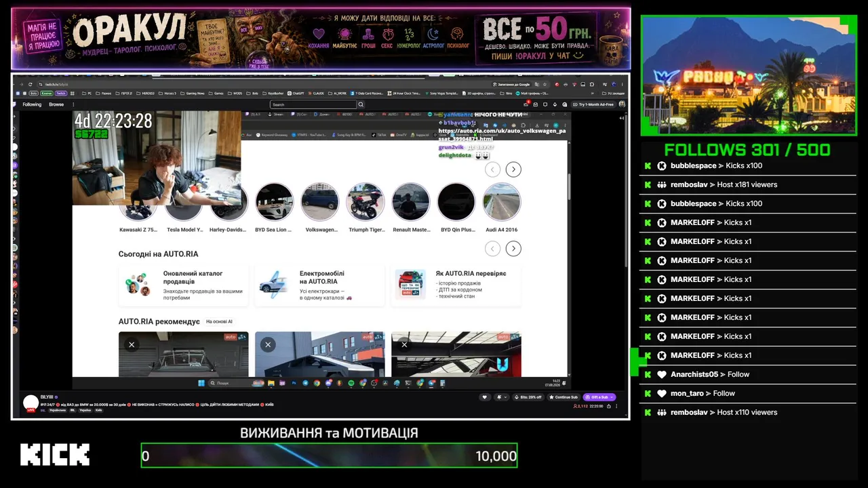The height and width of the screenshot is (488, 868).
Task: Click the 'ВИЖИВАННЯ та МОТИВАЦІЯ' goal progress bar
Action: point(329,455)
